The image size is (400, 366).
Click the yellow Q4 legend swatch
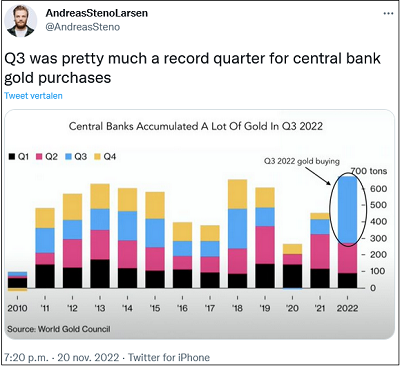[x=97, y=157]
